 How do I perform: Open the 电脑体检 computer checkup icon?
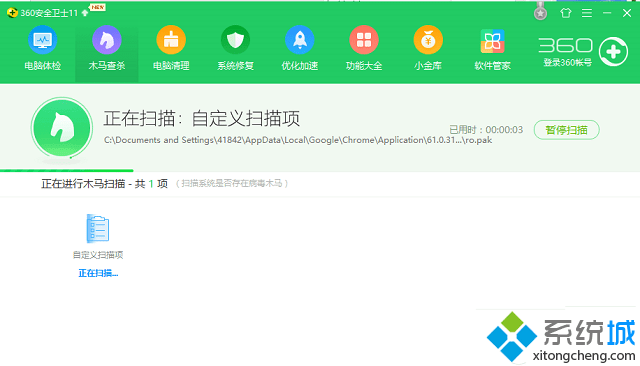coord(42,40)
